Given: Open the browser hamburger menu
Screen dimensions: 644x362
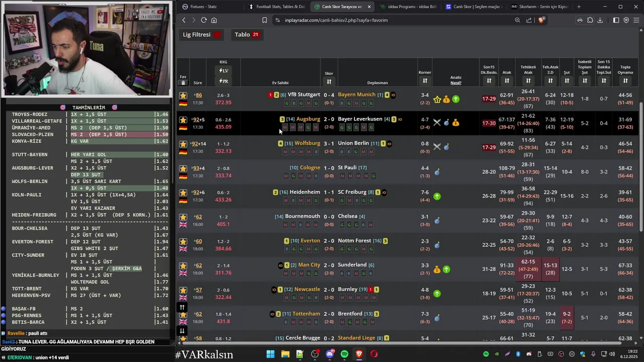Looking at the screenshot, I should pyautogui.click(x=636, y=20).
